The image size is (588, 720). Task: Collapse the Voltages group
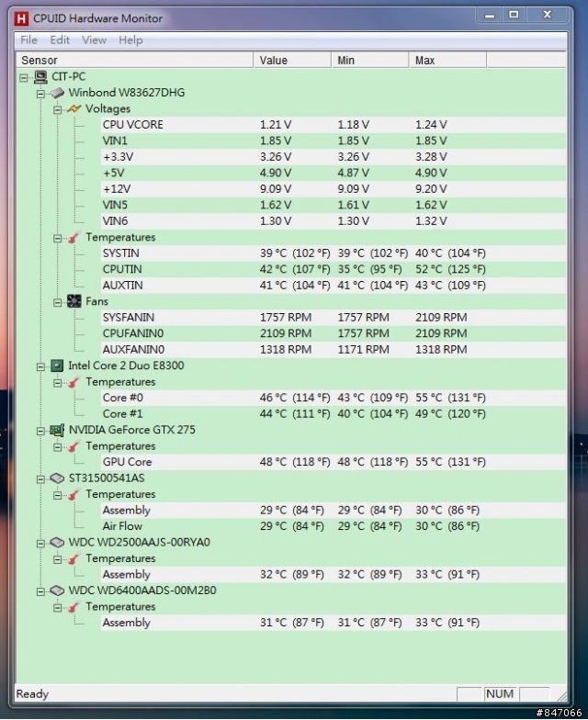point(57,110)
